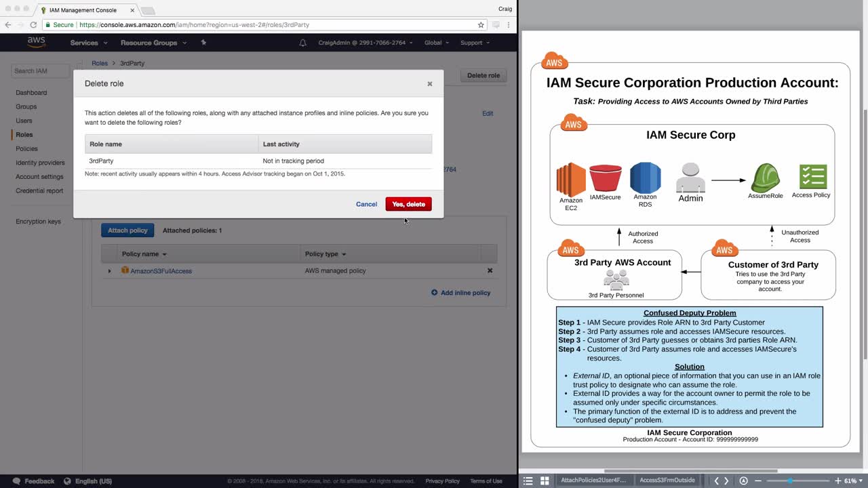868x488 pixels.
Task: Show list view in the diagram viewer
Action: pos(528,481)
